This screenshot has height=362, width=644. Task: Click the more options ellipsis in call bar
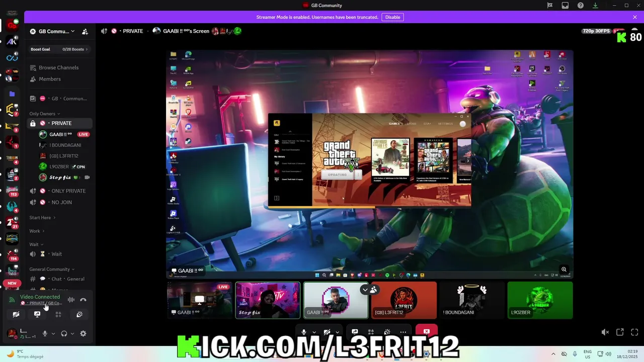(x=403, y=332)
